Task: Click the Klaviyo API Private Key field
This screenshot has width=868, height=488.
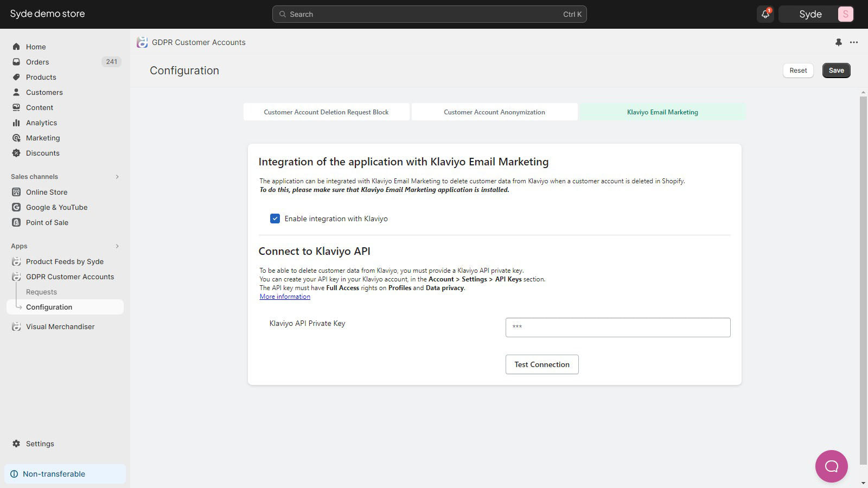Action: 618,328
